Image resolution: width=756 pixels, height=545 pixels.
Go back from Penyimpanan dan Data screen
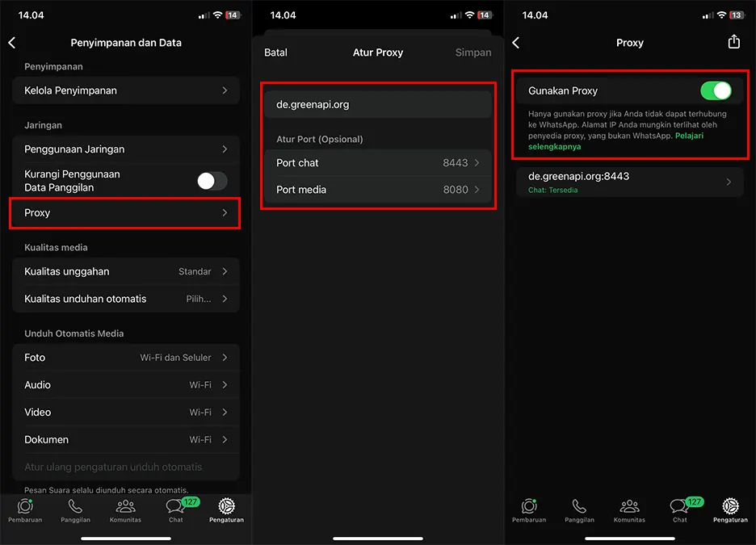(x=12, y=43)
